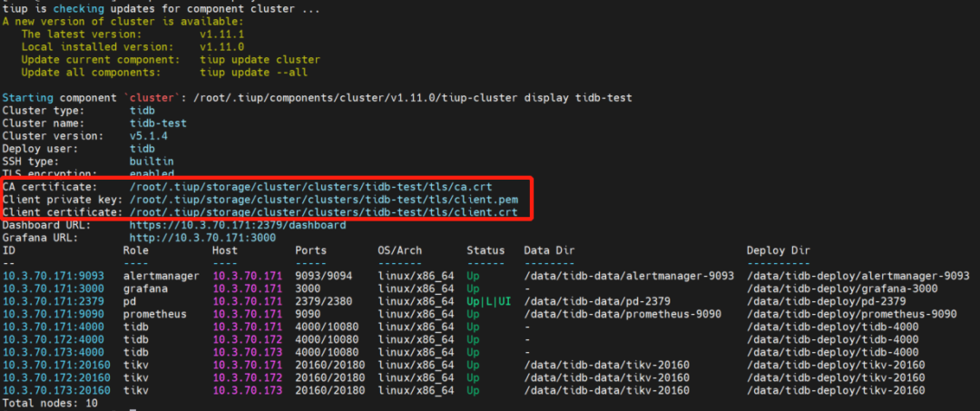Select the client private key path client.pem

click(323, 200)
